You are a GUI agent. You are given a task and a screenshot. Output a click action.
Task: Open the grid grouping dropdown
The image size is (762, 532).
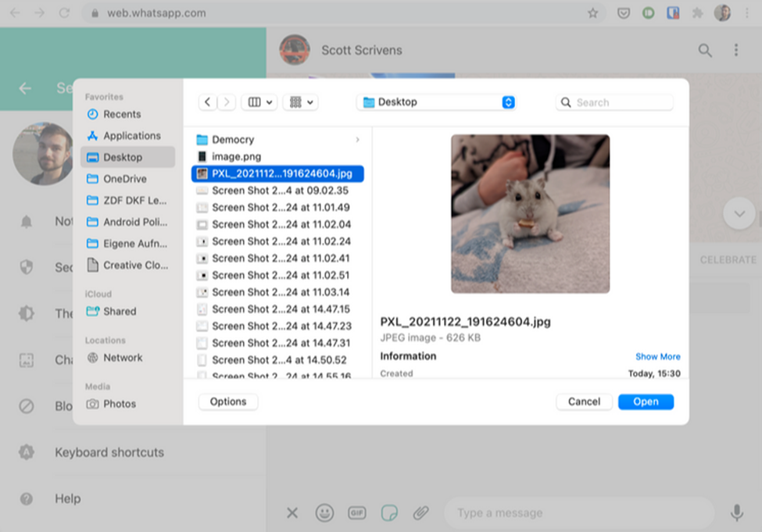(301, 102)
